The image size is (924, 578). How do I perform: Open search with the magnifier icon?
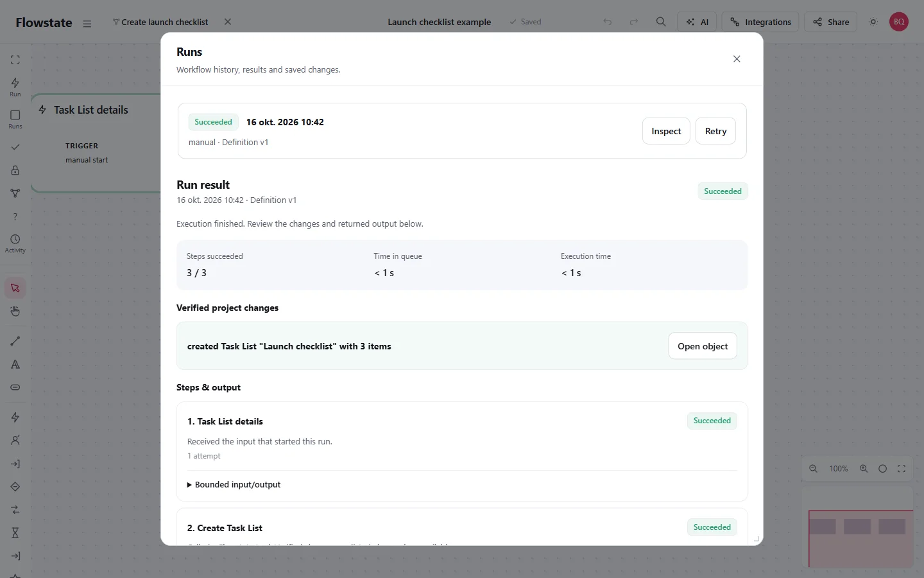pyautogui.click(x=661, y=22)
